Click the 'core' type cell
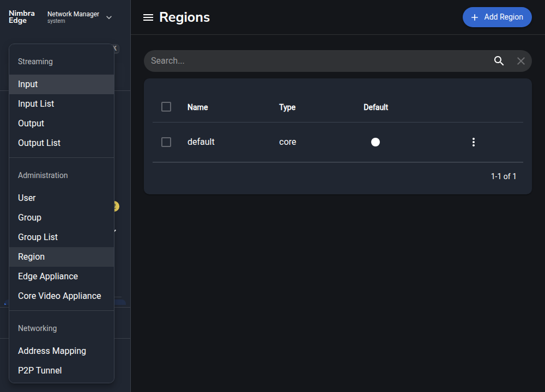Screen dimensions: 545x392 (287, 142)
